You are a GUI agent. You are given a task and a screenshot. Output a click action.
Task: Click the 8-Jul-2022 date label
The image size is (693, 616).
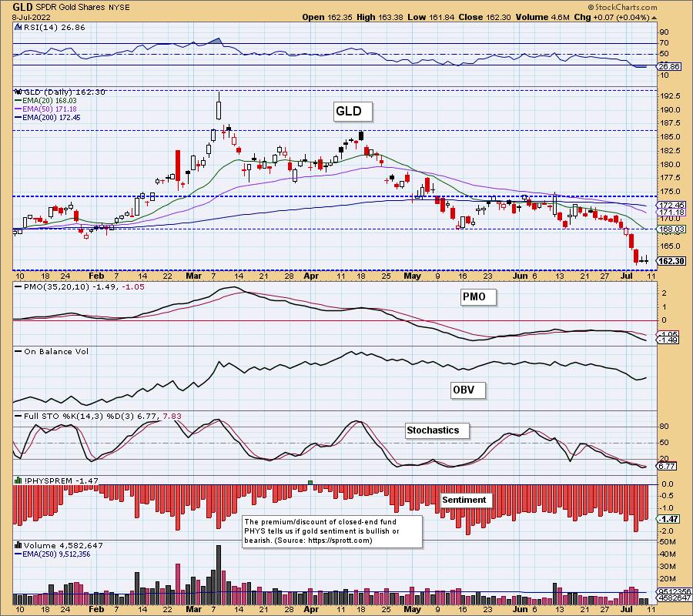31,18
